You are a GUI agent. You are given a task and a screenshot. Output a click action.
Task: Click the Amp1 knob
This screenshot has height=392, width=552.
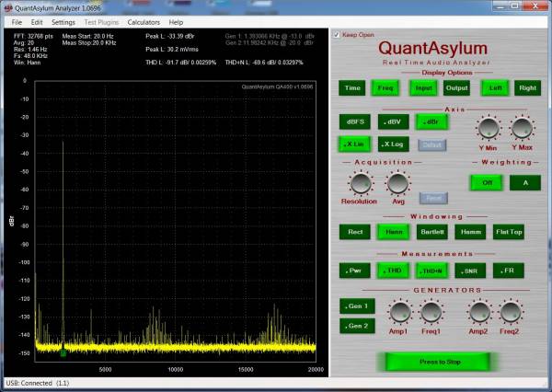coord(400,312)
